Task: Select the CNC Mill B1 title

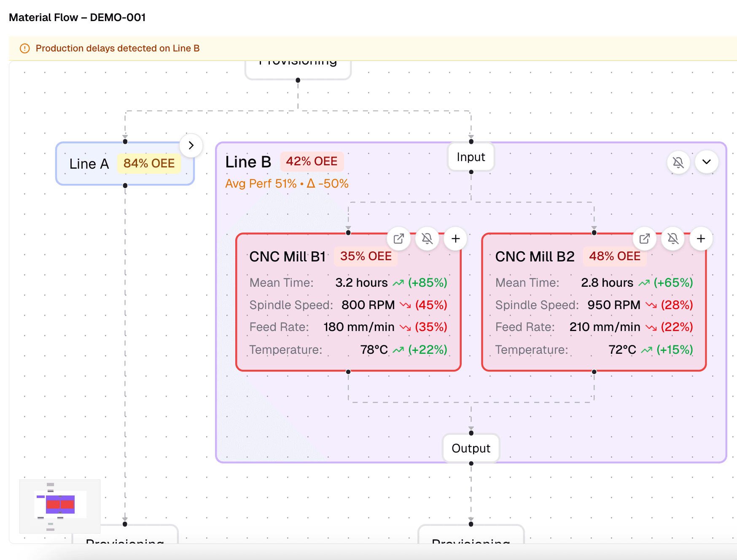Action: click(287, 257)
